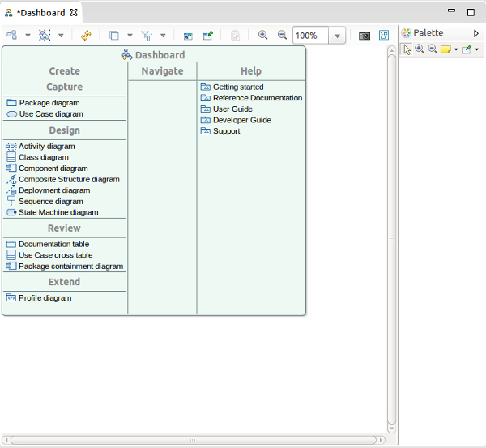Click the Arrange All toolbar icon
486x448 pixels.
pyautogui.click(x=11, y=36)
